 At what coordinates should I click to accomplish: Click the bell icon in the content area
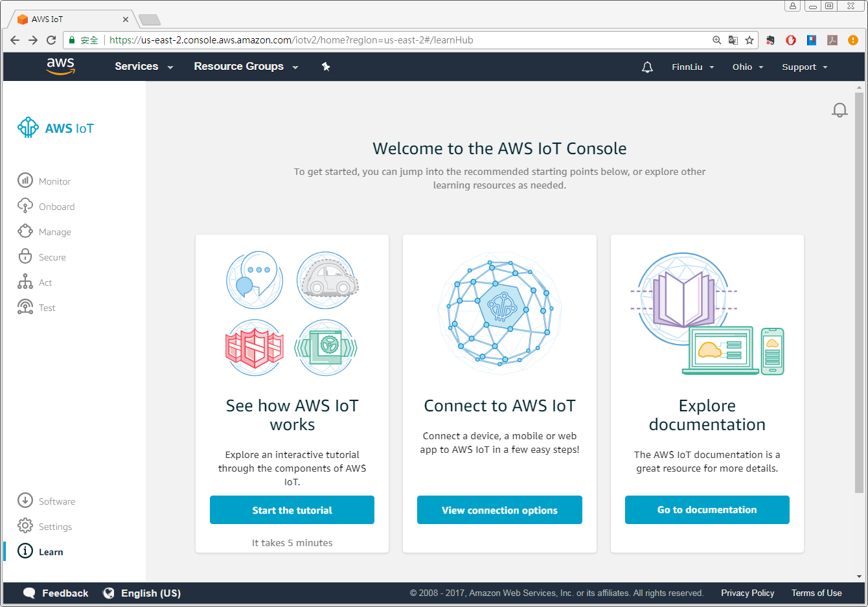coord(839,110)
